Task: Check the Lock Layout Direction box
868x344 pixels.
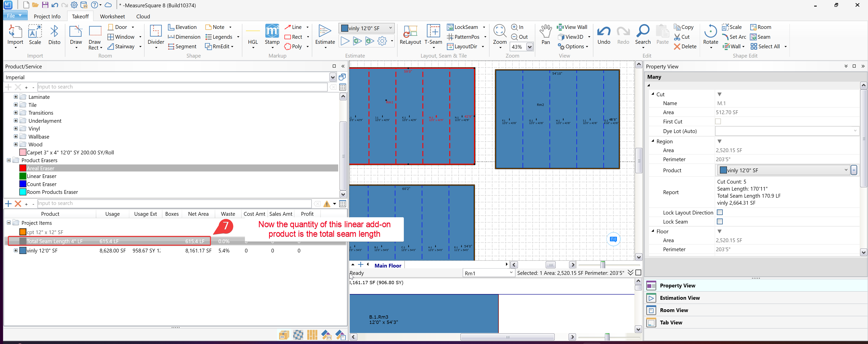Action: click(720, 212)
